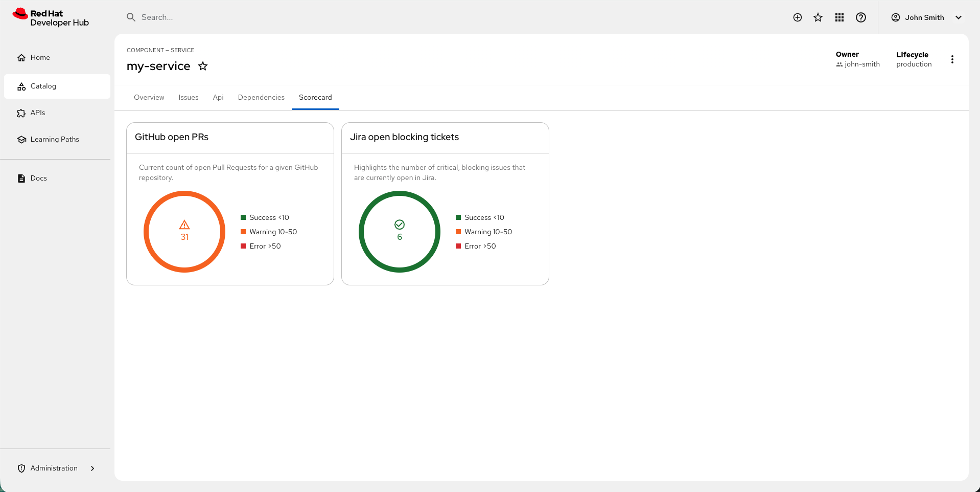Screen dimensions: 980x492
Task: Star the my-service component
Action: 202,66
